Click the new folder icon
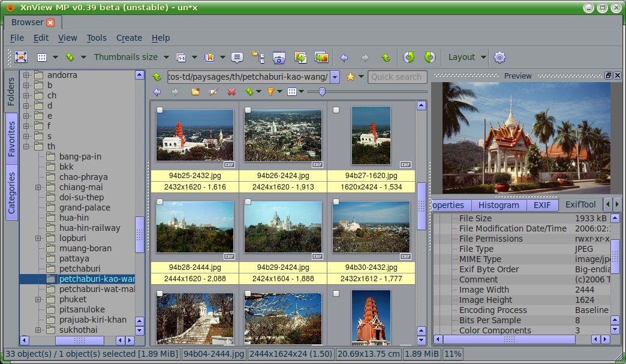 point(195,92)
